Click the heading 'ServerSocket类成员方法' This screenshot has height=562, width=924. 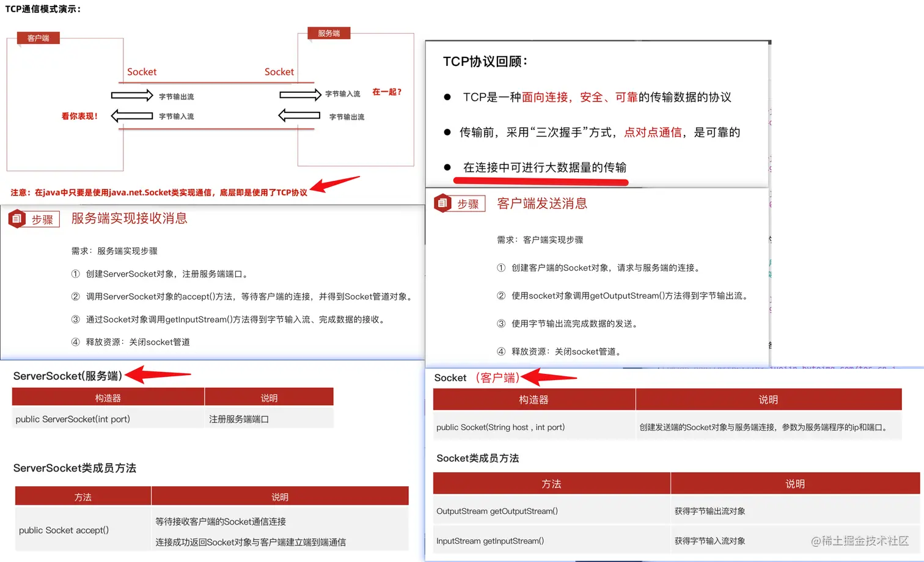click(75, 468)
